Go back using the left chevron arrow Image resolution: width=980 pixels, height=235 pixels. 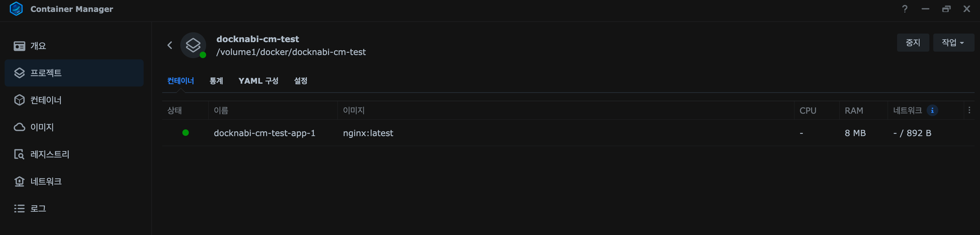pyautogui.click(x=170, y=45)
